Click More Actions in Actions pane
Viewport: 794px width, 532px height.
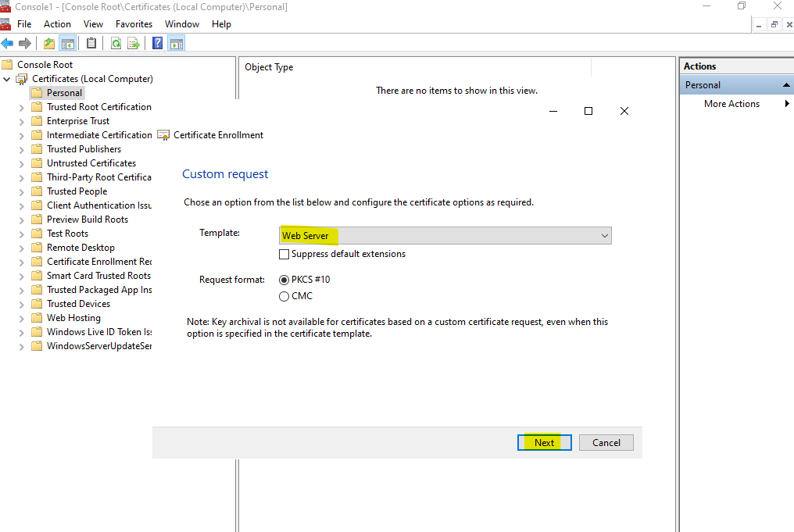tap(731, 104)
